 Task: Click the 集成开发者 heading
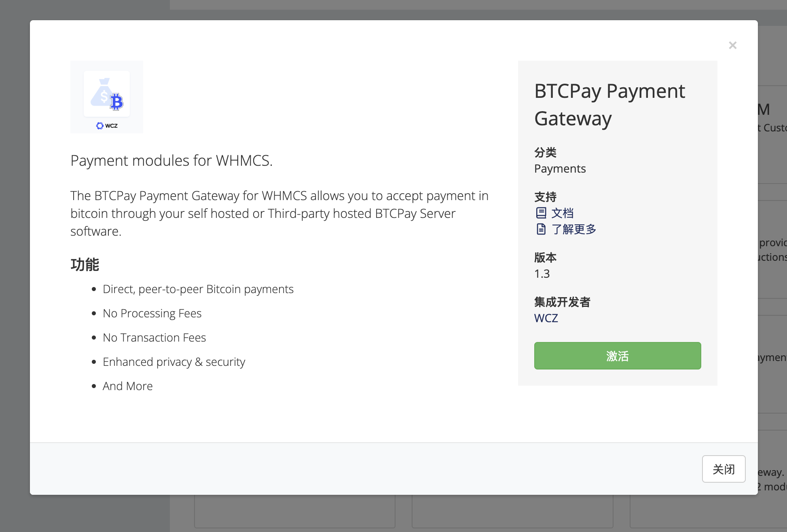click(562, 302)
